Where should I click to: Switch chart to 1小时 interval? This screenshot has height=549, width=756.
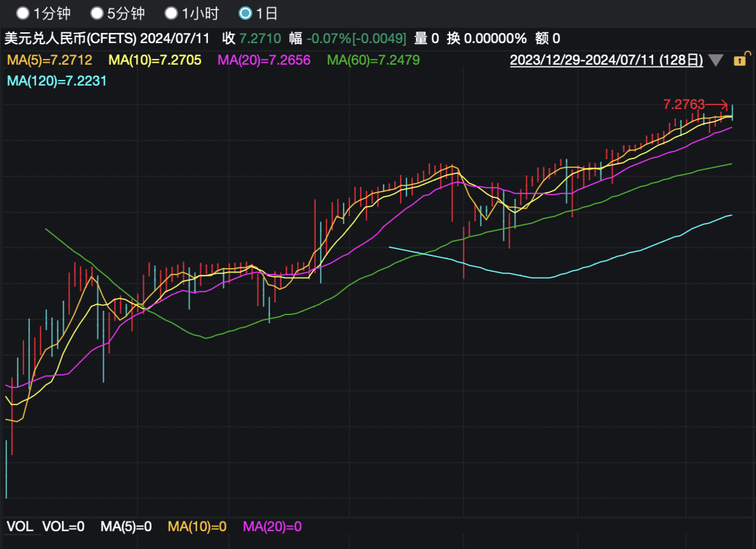[x=171, y=13]
